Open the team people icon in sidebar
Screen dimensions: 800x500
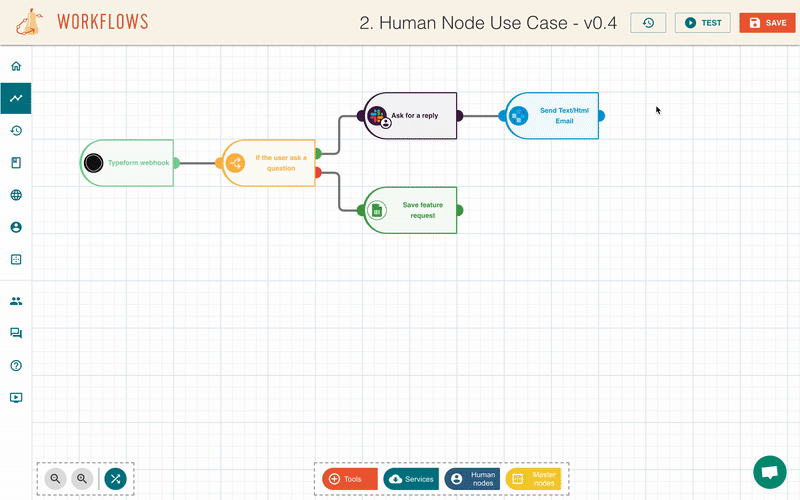point(16,301)
